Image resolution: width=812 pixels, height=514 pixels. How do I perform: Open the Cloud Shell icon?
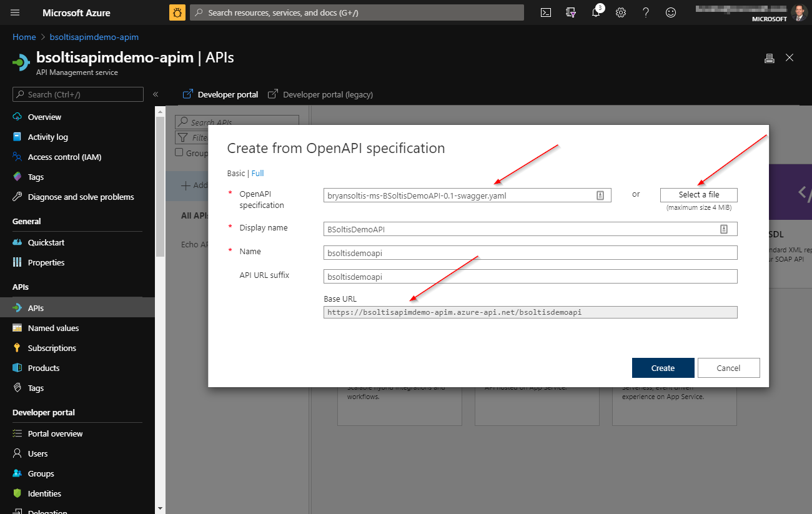tap(546, 12)
